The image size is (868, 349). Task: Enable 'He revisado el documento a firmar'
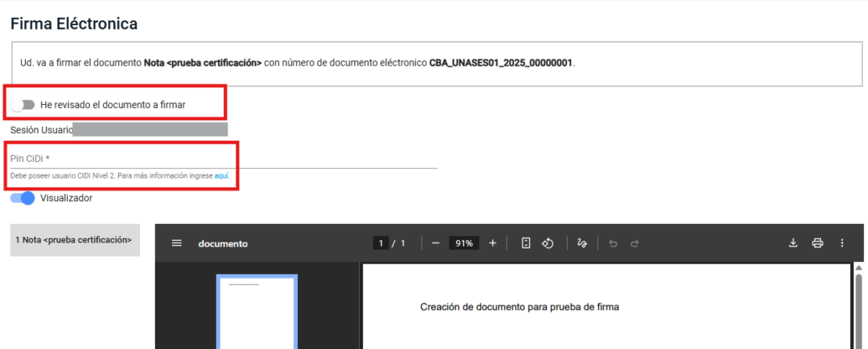point(23,104)
